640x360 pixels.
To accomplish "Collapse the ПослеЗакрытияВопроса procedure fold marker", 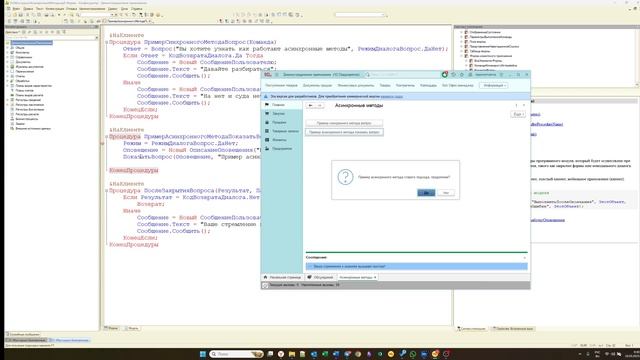I will [x=107, y=191].
